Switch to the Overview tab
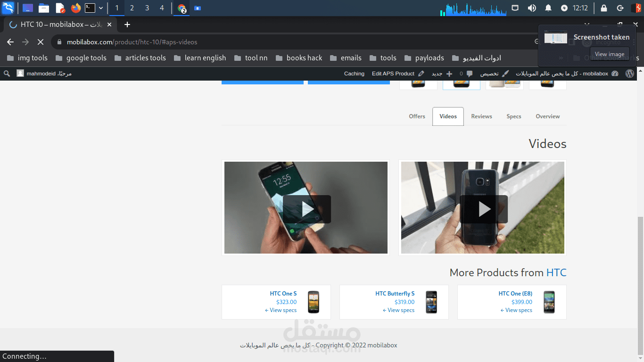This screenshot has width=644, height=362. click(x=548, y=116)
